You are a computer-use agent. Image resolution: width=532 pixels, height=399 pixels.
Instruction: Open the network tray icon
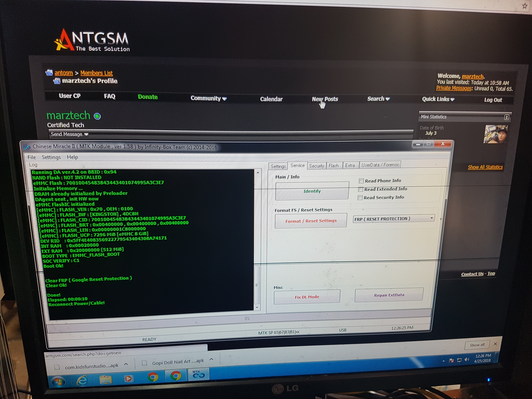459,360
